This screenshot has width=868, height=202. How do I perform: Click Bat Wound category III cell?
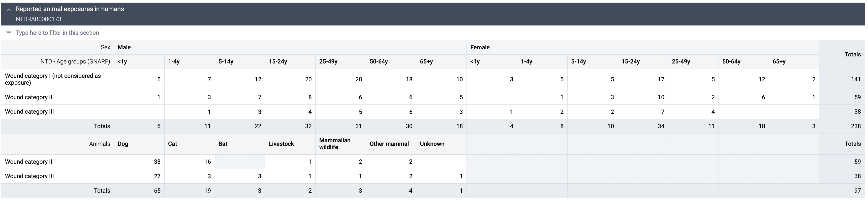click(240, 176)
